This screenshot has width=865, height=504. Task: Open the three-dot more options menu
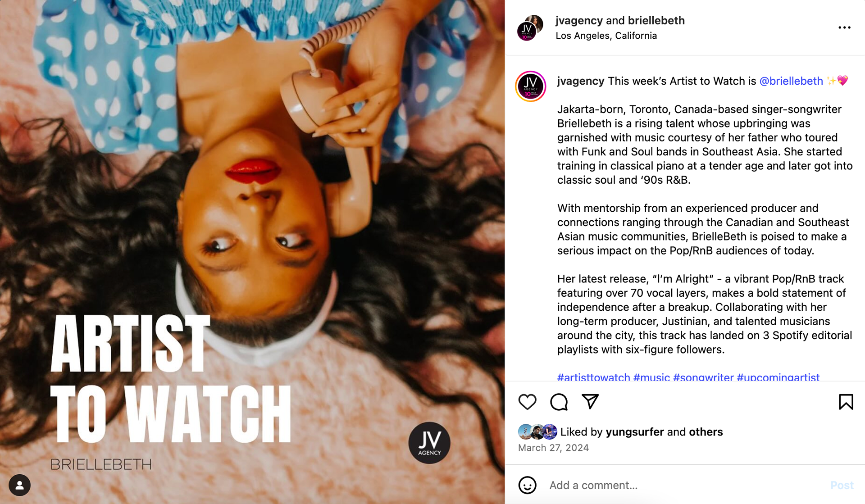coord(844,27)
